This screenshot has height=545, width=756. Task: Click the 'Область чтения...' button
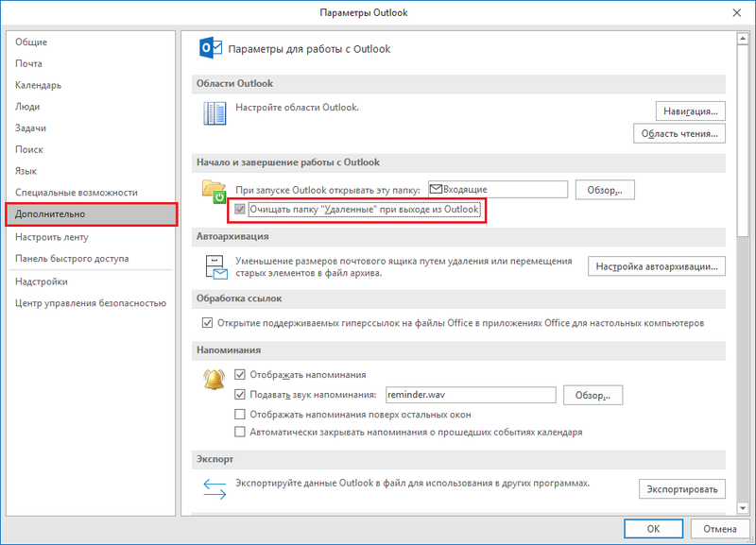pyautogui.click(x=679, y=133)
